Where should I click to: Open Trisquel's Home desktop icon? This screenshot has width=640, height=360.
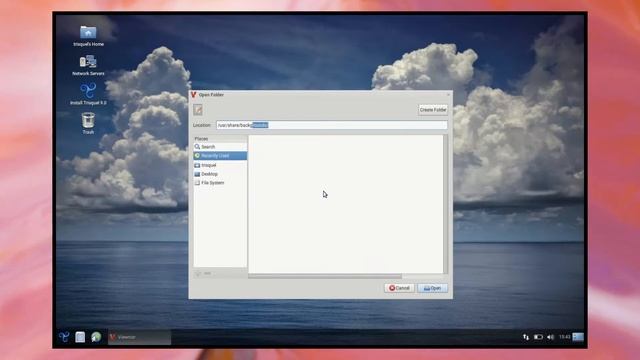[x=88, y=36]
